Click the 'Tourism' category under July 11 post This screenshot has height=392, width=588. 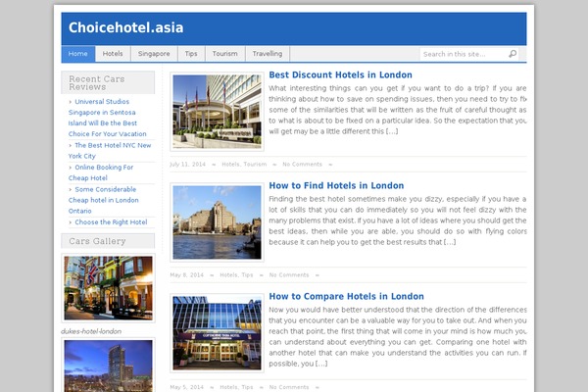pyautogui.click(x=255, y=165)
